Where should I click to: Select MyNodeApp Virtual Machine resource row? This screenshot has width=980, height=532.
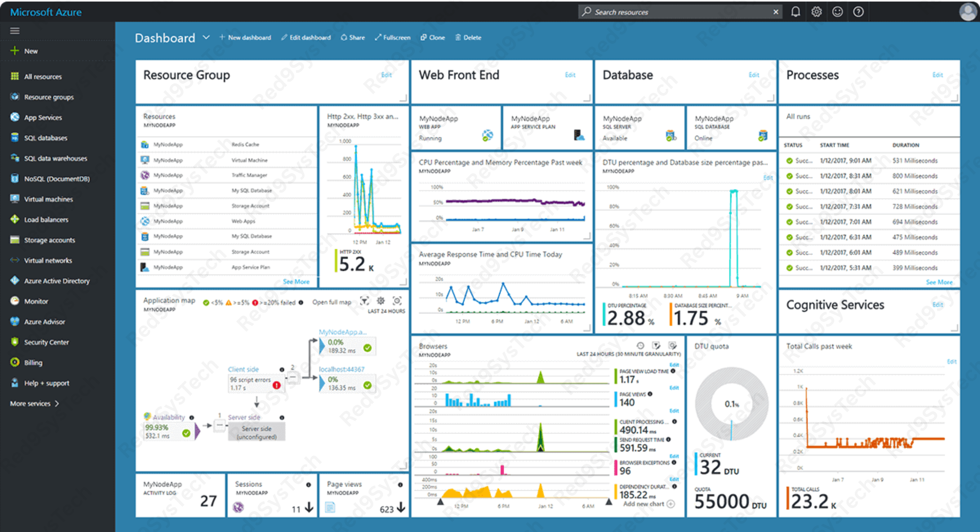[x=227, y=160]
